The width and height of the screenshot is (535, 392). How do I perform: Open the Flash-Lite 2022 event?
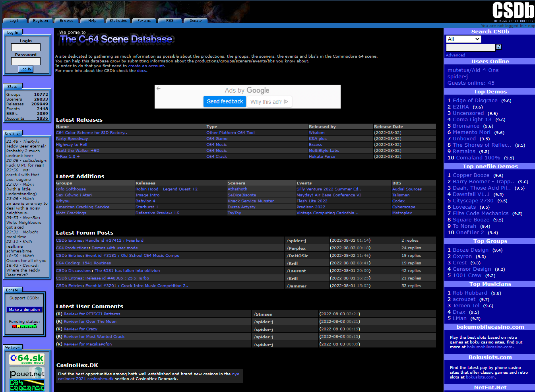(312, 201)
